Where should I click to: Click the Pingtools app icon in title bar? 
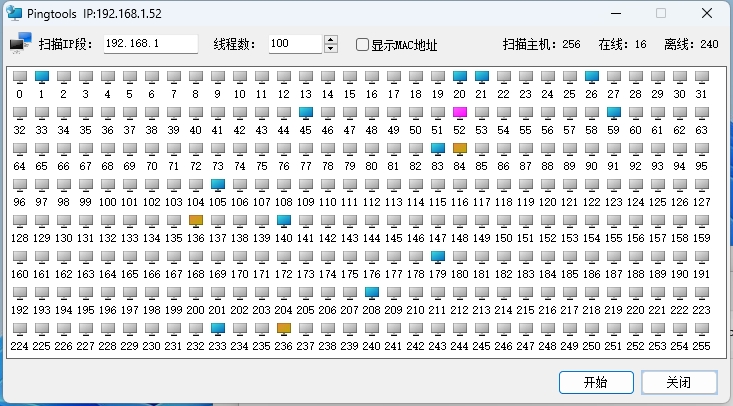[14, 13]
